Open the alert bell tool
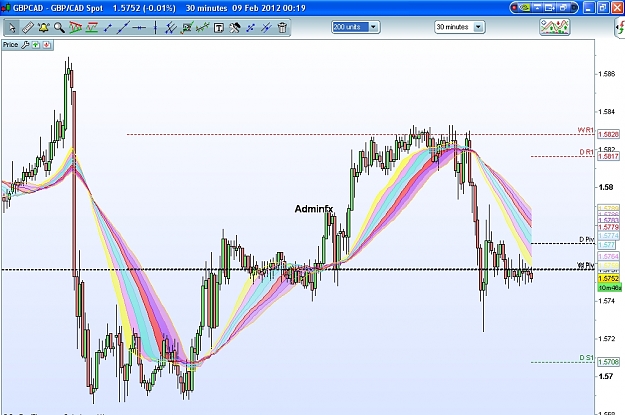Image resolution: width=625 pixels, height=415 pixels. pos(43,28)
